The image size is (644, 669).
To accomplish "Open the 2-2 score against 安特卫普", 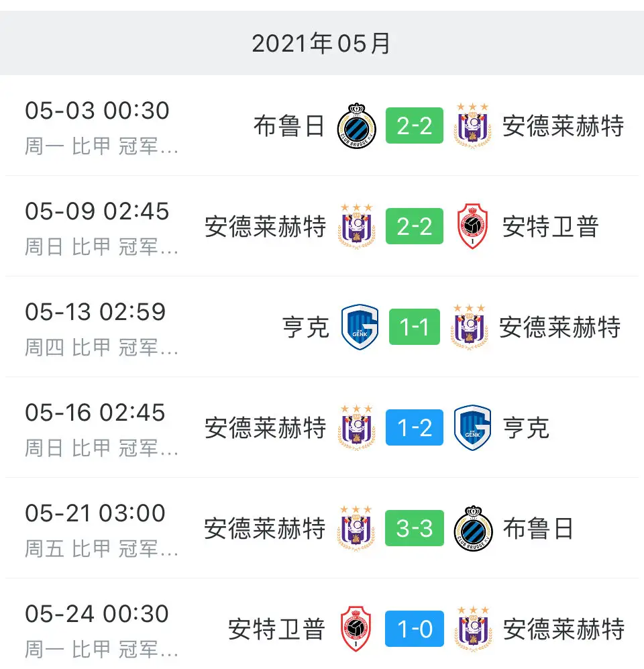I will 414,226.
